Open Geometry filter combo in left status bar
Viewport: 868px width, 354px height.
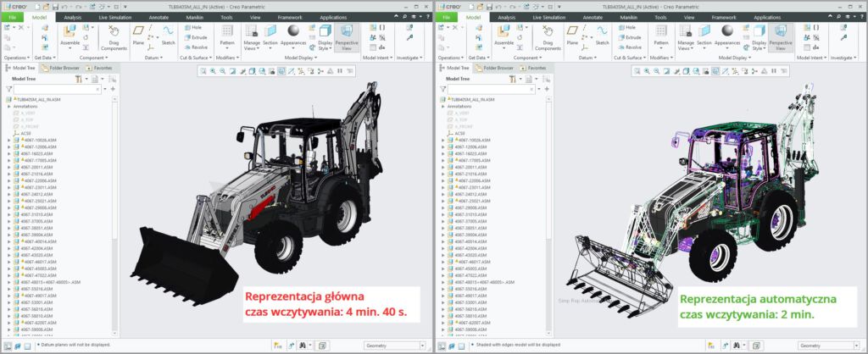point(395,346)
